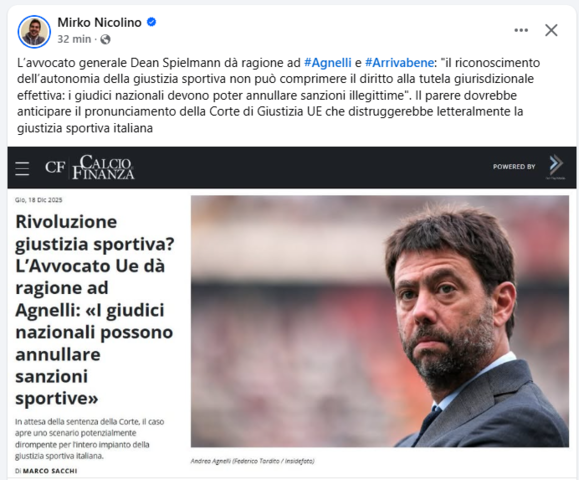Click the 32 min post timestamp
This screenshot has width=579, height=480.
[74, 39]
